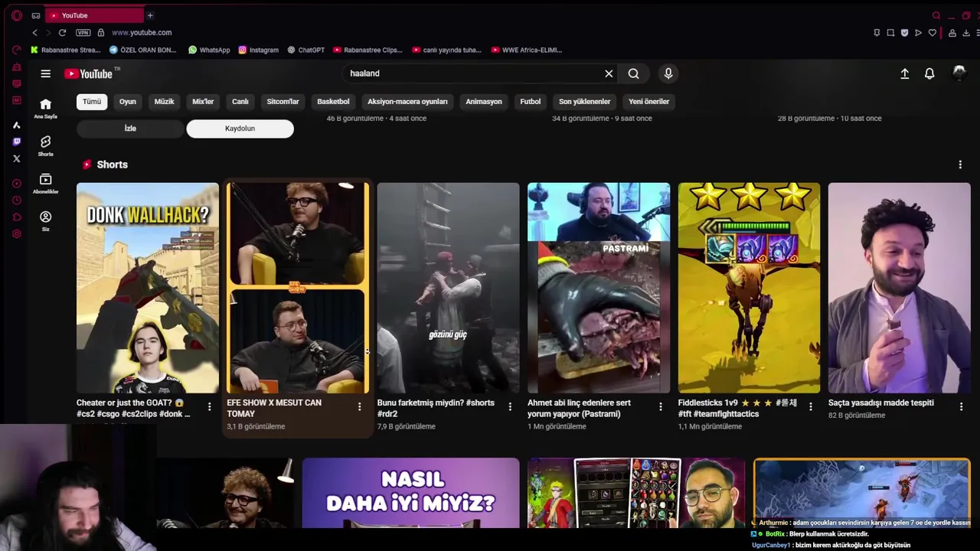Reload the YouTube page
This screenshot has height=551, width=980.
(x=62, y=33)
